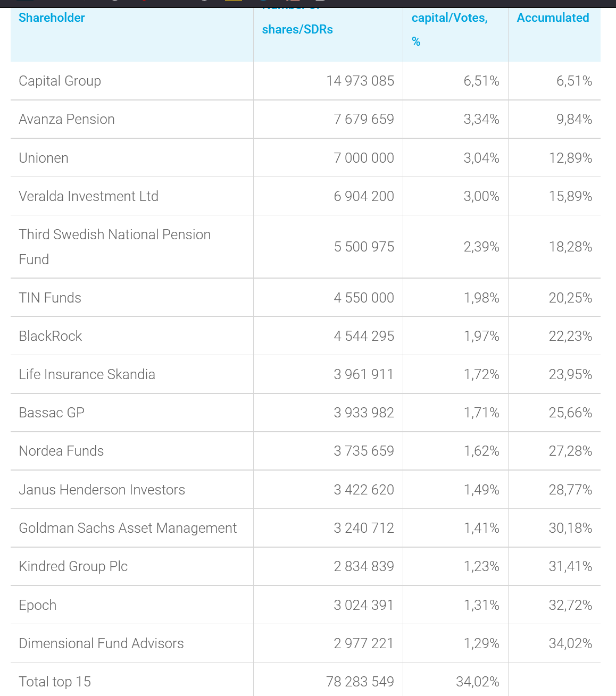Click the capital/Votes % column header

(449, 18)
